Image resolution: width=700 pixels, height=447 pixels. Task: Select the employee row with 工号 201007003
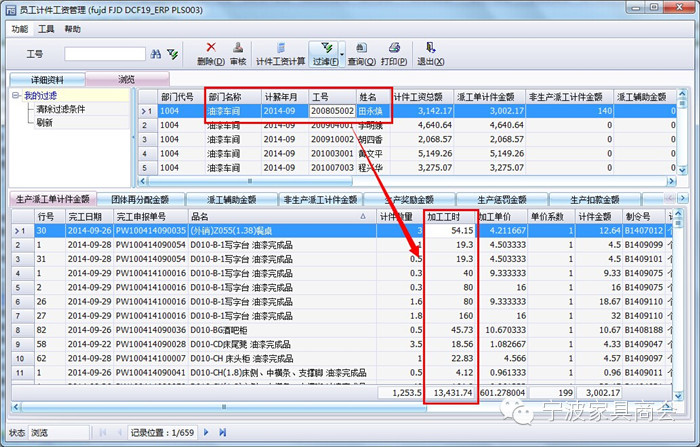(407, 168)
